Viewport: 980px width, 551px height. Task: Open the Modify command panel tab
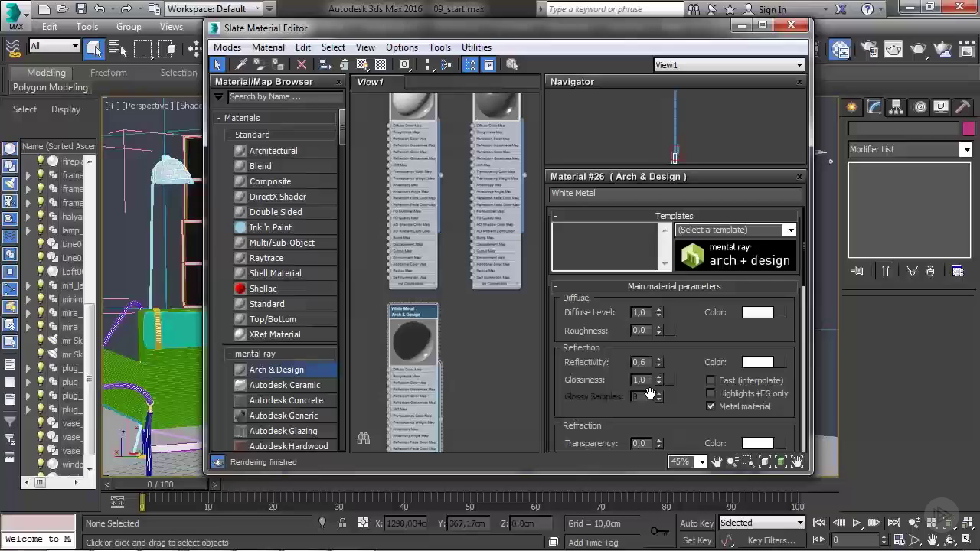point(874,107)
